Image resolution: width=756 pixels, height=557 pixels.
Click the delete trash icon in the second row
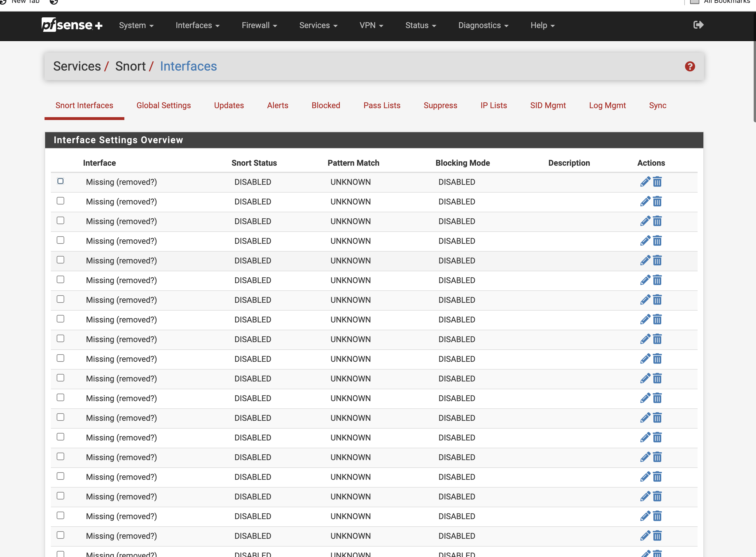[657, 201]
